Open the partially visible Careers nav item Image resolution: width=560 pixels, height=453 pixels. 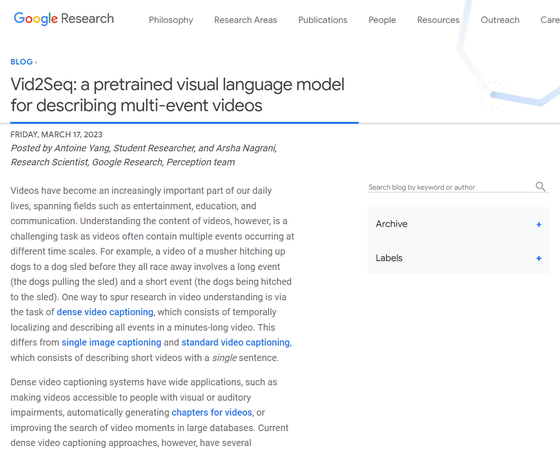click(x=550, y=20)
